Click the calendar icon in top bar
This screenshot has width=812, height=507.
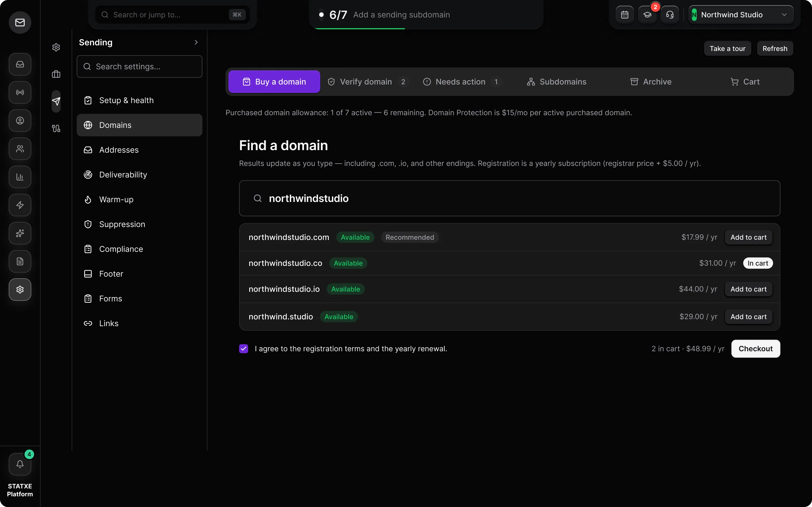(x=625, y=15)
